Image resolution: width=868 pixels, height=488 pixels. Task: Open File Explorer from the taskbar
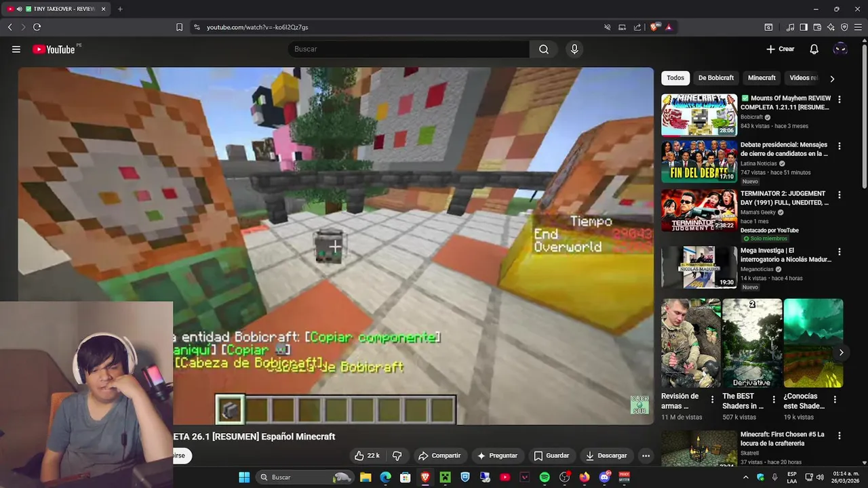pyautogui.click(x=366, y=477)
